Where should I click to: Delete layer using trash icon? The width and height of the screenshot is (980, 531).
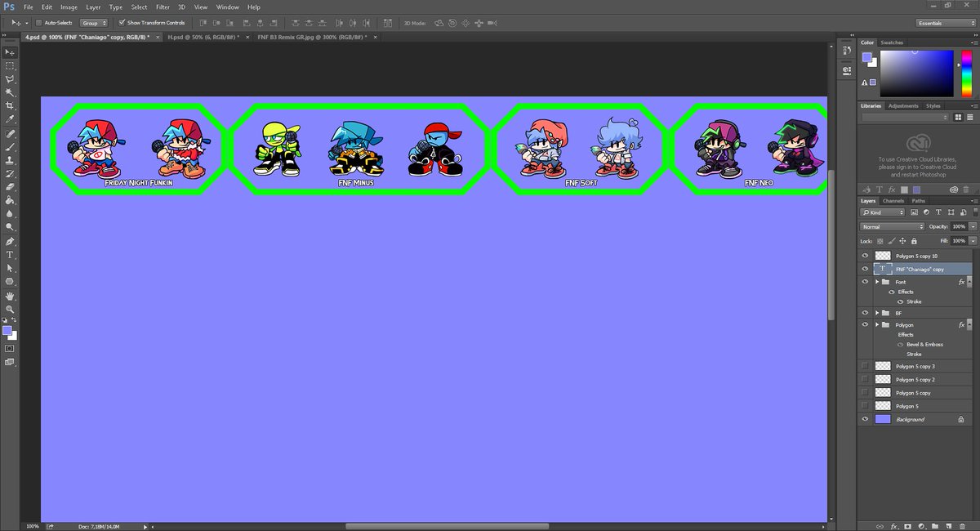[962, 525]
